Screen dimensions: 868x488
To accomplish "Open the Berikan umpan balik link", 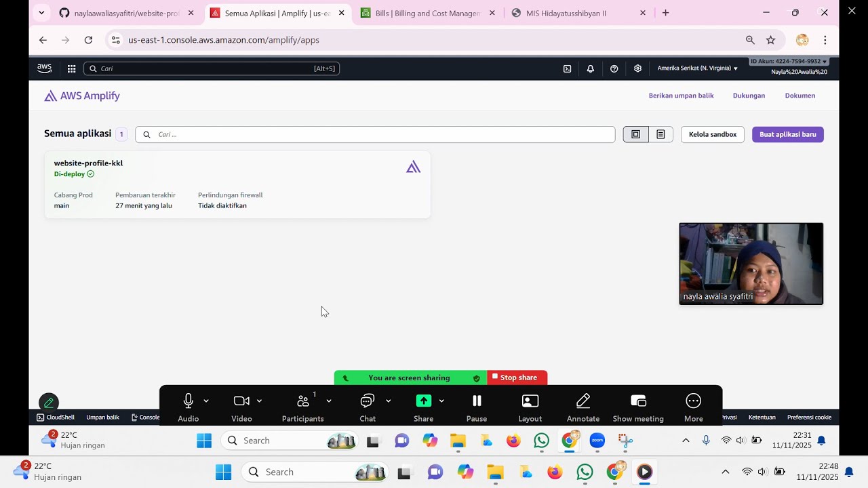I will [x=681, y=96].
